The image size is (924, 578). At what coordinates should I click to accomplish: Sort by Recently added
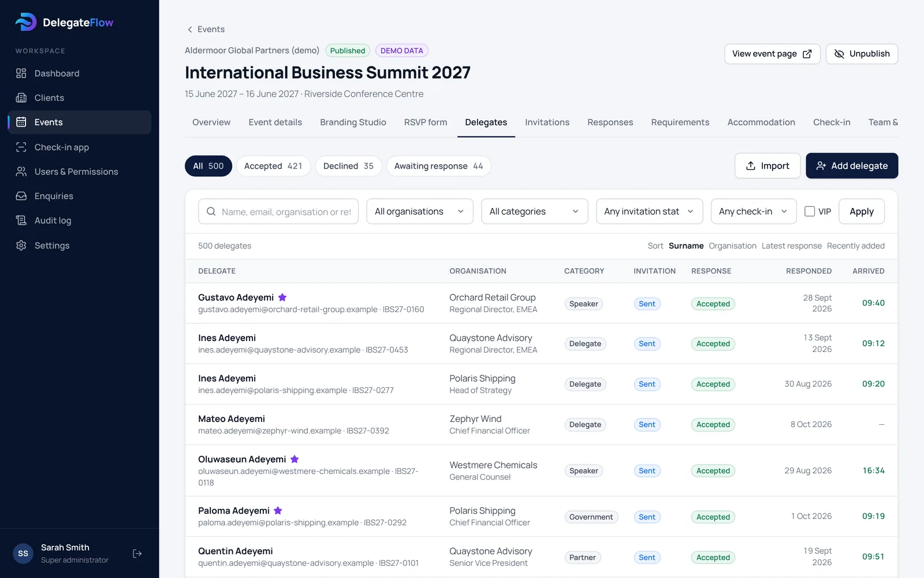pos(855,246)
